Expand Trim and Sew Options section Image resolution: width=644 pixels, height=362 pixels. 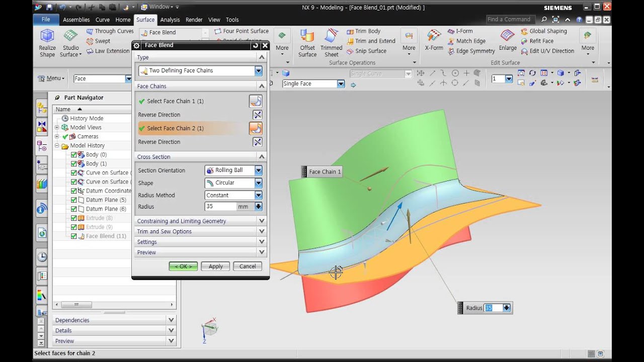tap(200, 231)
